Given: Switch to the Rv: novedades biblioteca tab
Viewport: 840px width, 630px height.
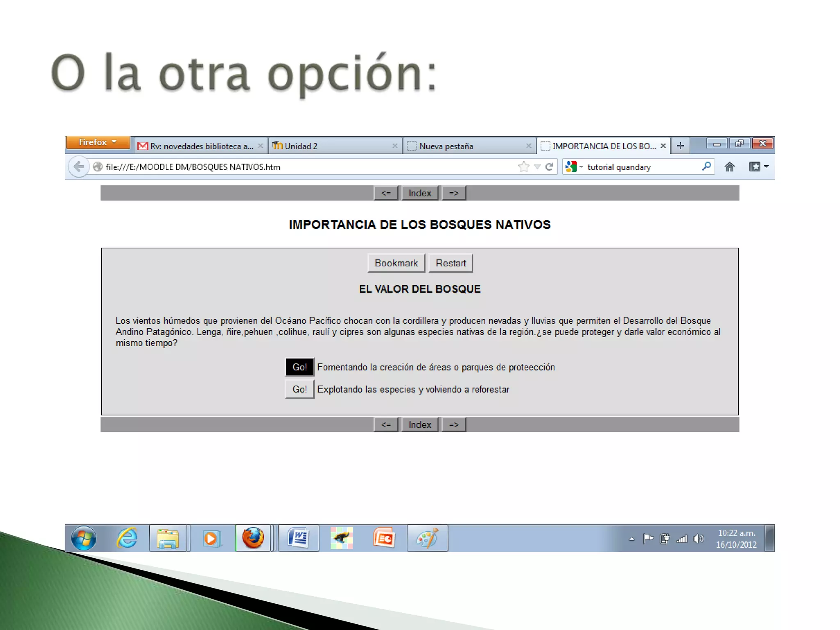Looking at the screenshot, I should 200,146.
